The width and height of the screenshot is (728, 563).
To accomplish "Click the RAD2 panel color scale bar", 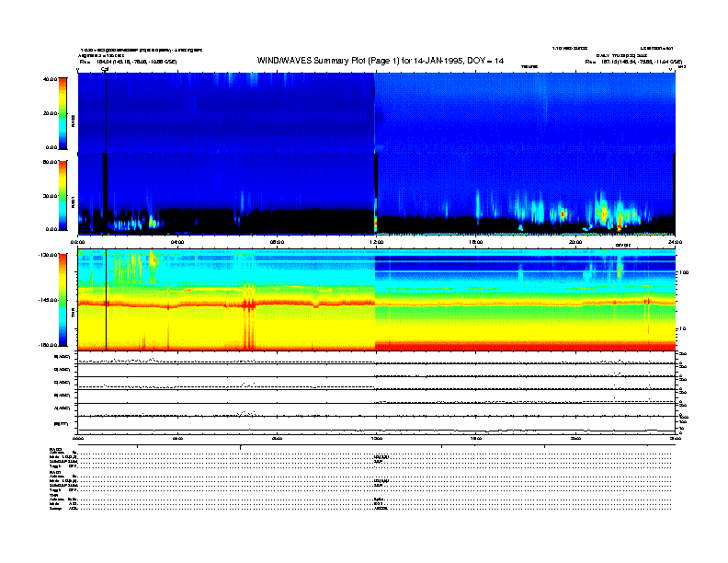I will coord(63,113).
